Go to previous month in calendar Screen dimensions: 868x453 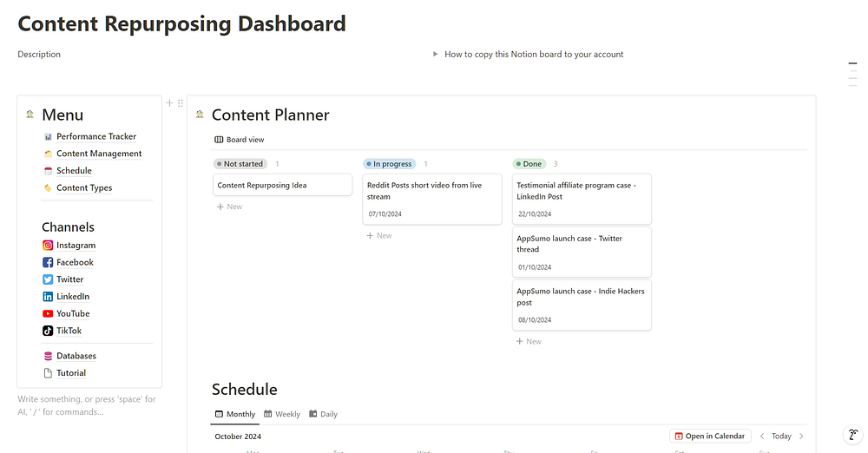[762, 437]
